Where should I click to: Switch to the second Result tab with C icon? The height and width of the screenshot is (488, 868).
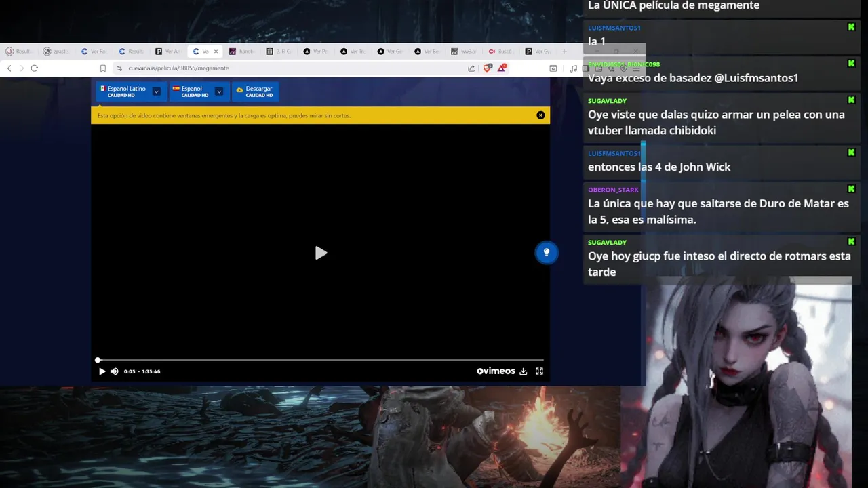132,52
